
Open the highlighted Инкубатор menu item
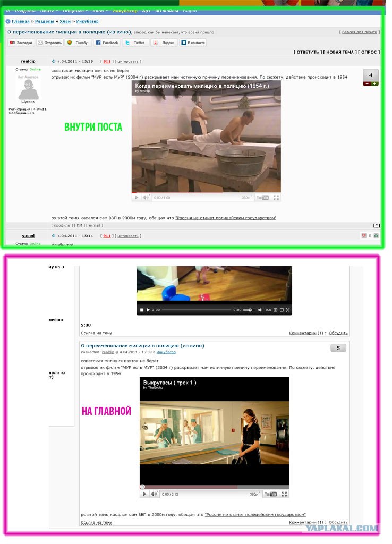(x=125, y=11)
